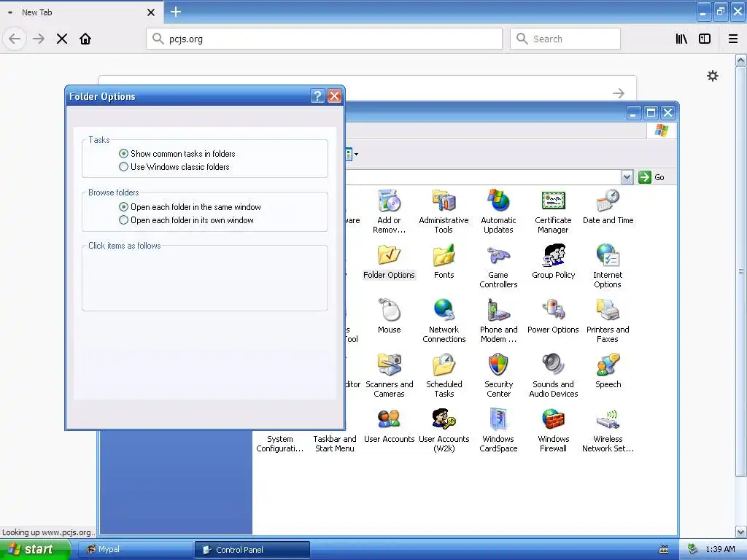This screenshot has height=560, width=747.
Task: Click the browser Search box
Action: point(565,39)
